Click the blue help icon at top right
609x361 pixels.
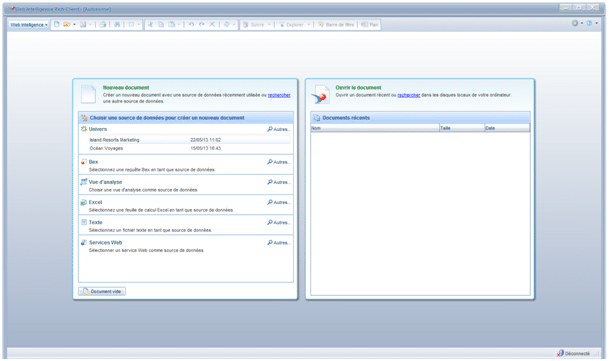tap(589, 23)
